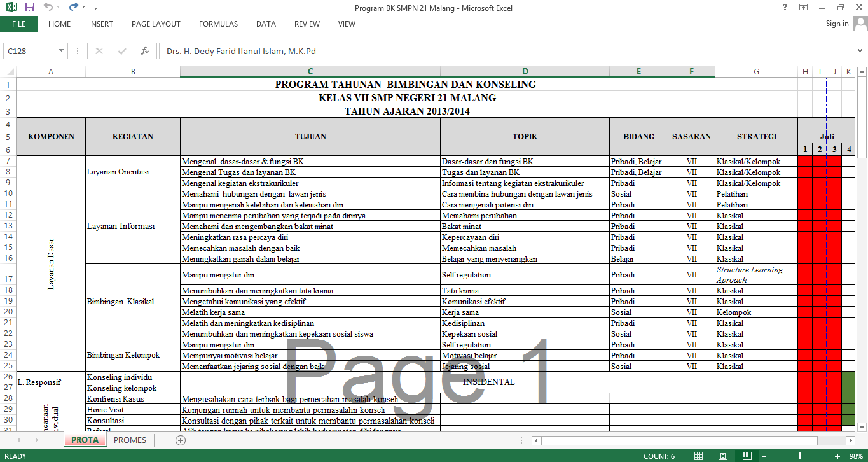Select row 5 header

click(x=8, y=137)
